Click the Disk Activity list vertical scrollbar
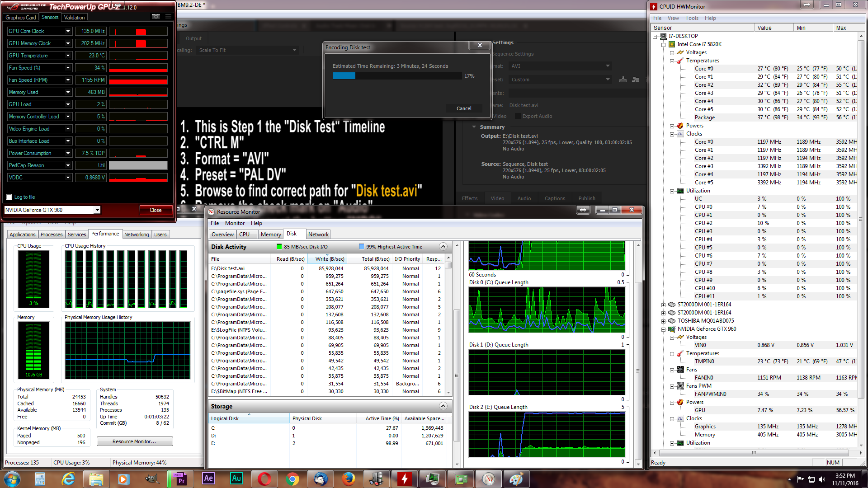This screenshot has width=868, height=488. 448,325
